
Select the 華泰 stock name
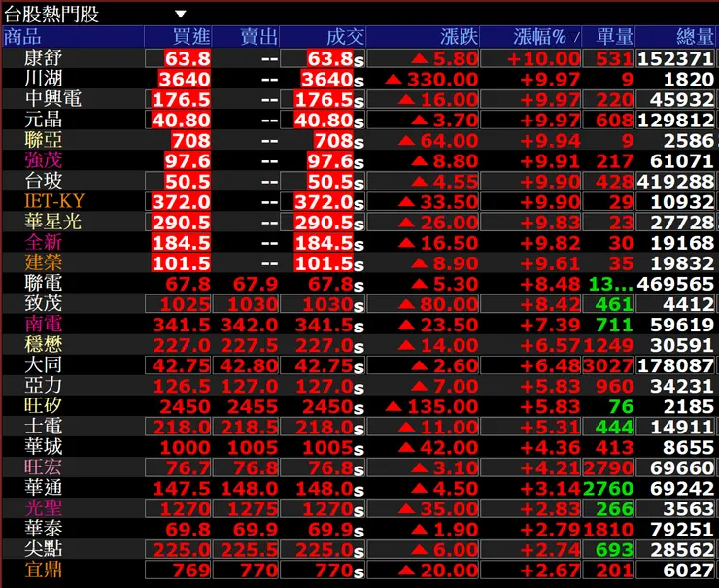point(43,529)
